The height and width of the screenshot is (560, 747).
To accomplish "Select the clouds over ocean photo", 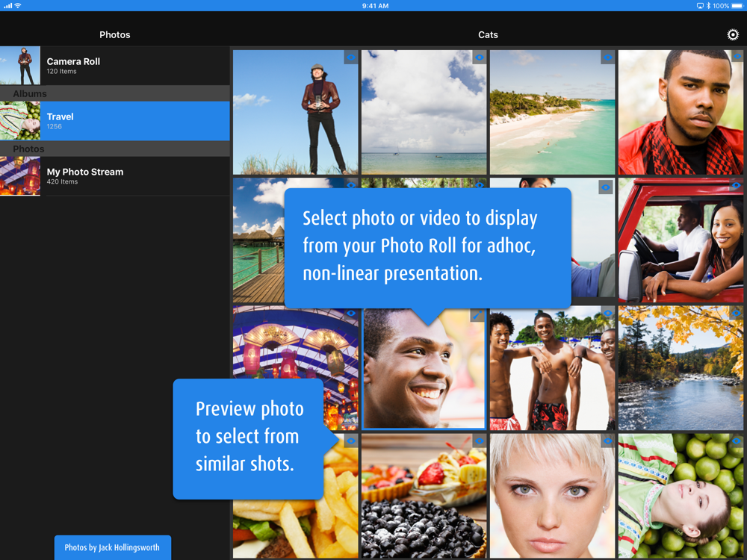I will 424,113.
